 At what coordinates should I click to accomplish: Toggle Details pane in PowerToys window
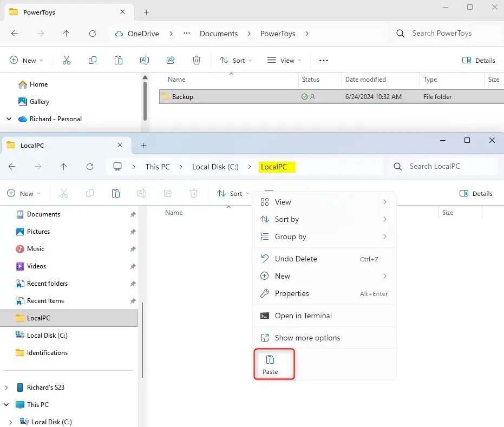pos(479,61)
